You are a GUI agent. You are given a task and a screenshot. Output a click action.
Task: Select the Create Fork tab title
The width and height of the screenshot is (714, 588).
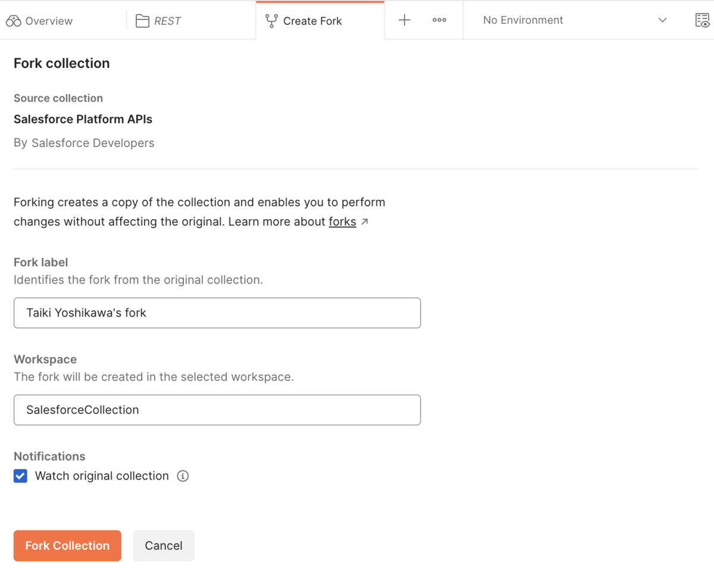coord(312,21)
